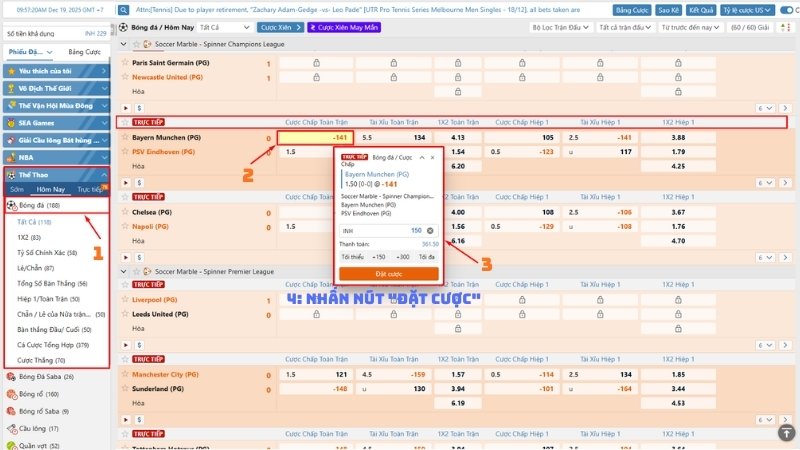Click the Cầu lông badminton icon
The width and height of the screenshot is (800, 450).
10,428
